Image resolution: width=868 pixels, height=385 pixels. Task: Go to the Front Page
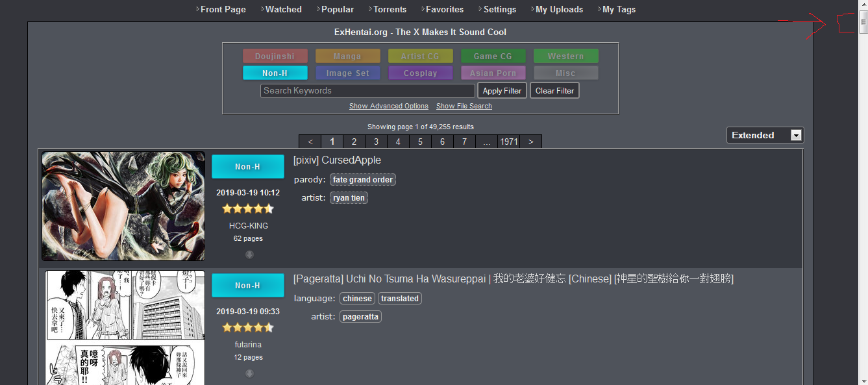[x=223, y=10]
